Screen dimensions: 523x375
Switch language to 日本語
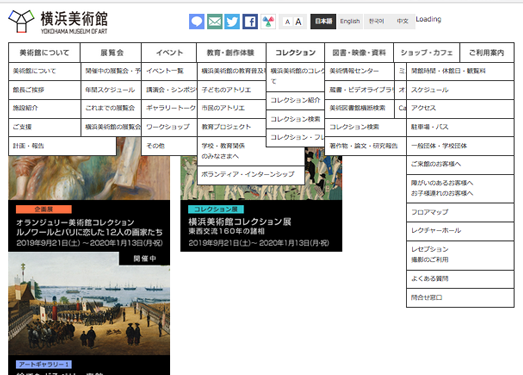tap(323, 21)
